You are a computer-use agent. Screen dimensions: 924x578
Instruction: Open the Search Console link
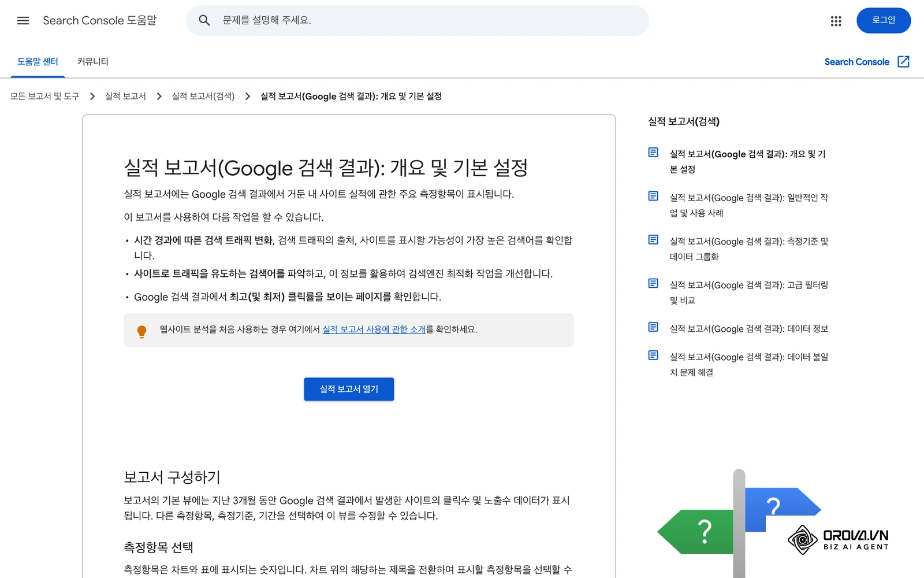[857, 62]
